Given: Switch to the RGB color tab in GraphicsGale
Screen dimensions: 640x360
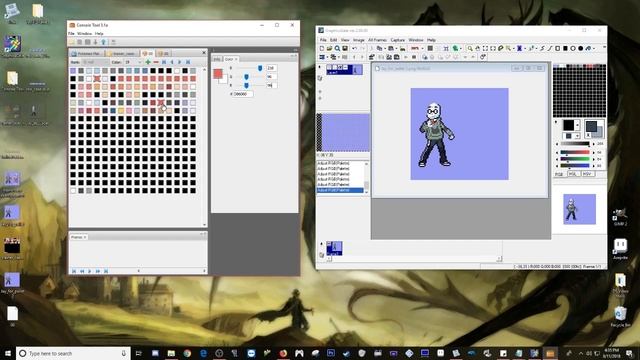Looking at the screenshot, I should [559, 174].
